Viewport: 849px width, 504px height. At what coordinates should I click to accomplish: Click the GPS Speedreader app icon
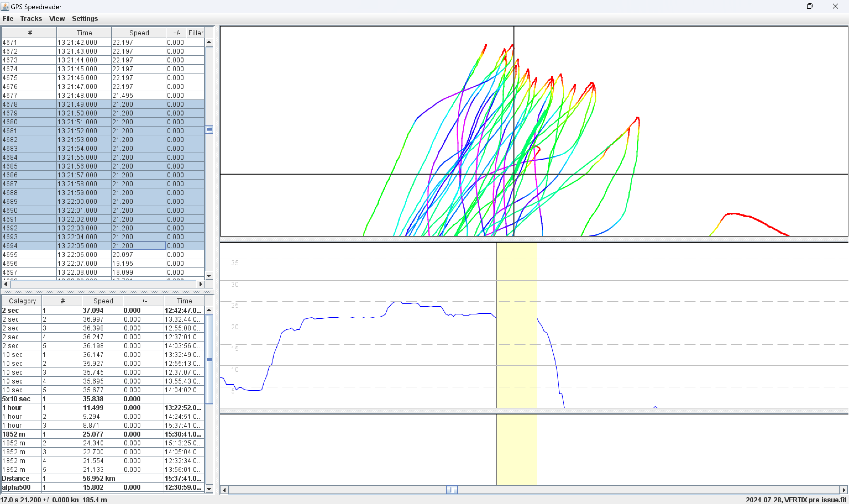(x=5, y=6)
